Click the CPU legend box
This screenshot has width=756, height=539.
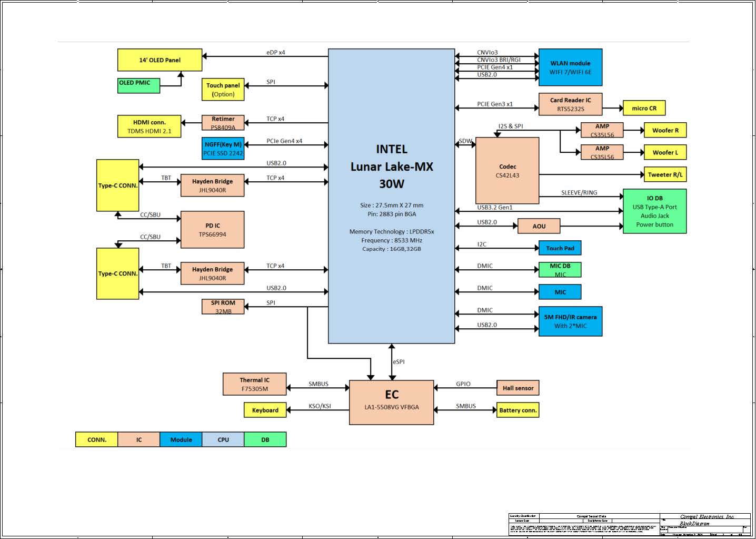(x=223, y=439)
